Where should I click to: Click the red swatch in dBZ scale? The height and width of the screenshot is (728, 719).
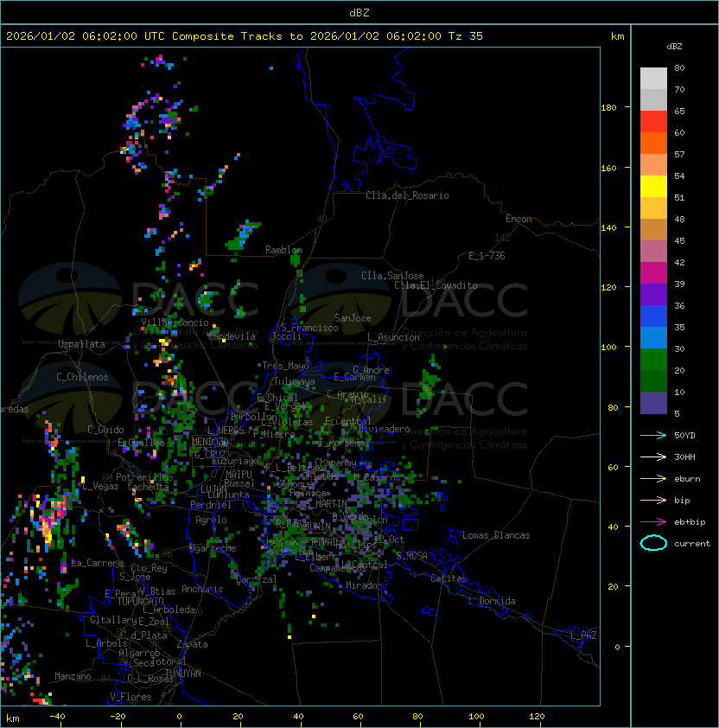[x=653, y=122]
